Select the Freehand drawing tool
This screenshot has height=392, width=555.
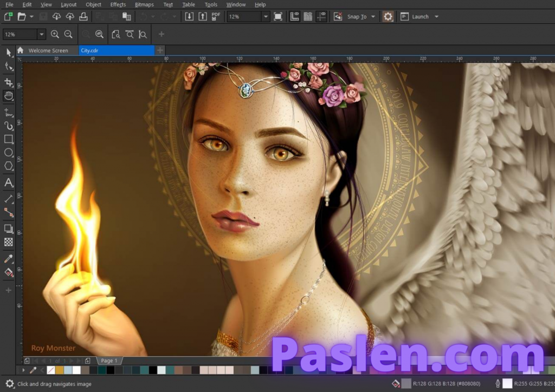tap(9, 113)
